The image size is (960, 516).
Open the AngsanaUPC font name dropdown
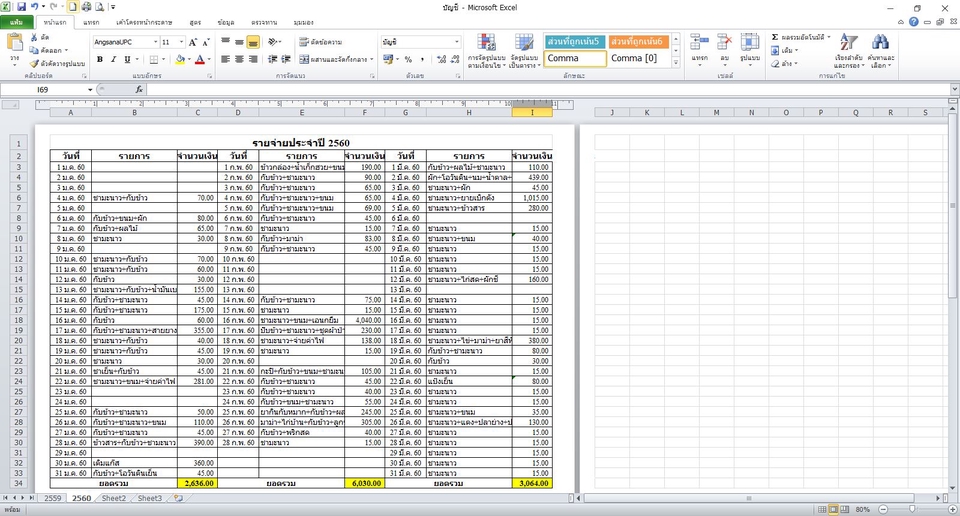(x=156, y=42)
